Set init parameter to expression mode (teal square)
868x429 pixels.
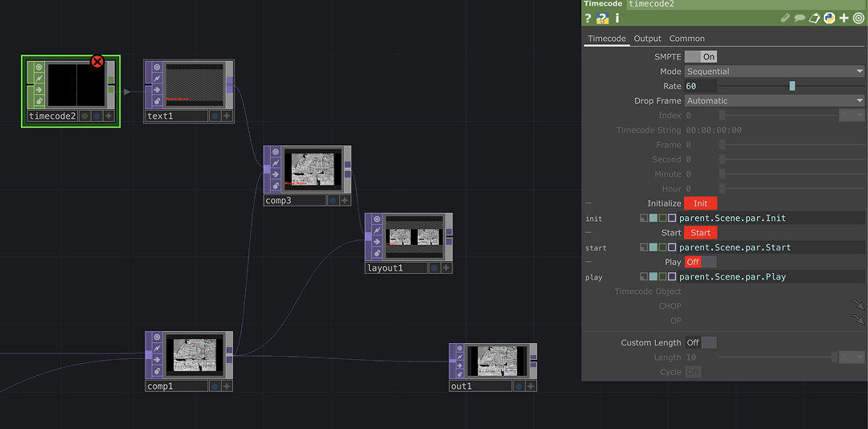pos(653,218)
